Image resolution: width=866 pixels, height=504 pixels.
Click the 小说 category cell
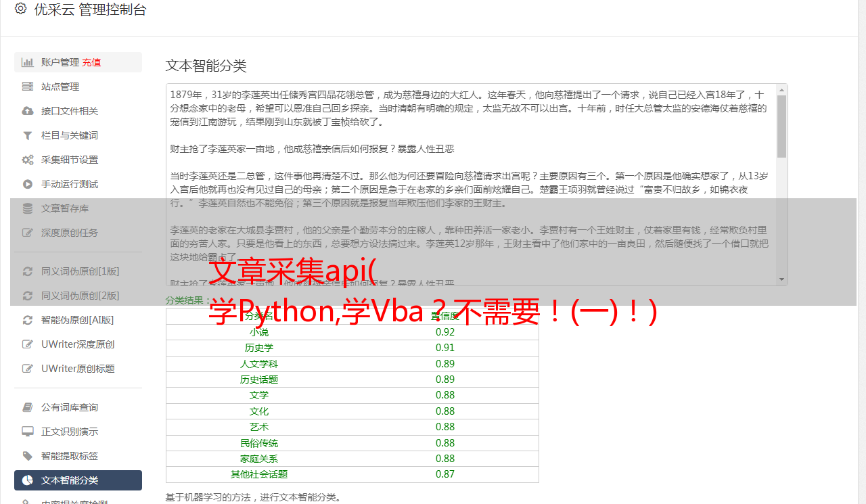point(259,332)
